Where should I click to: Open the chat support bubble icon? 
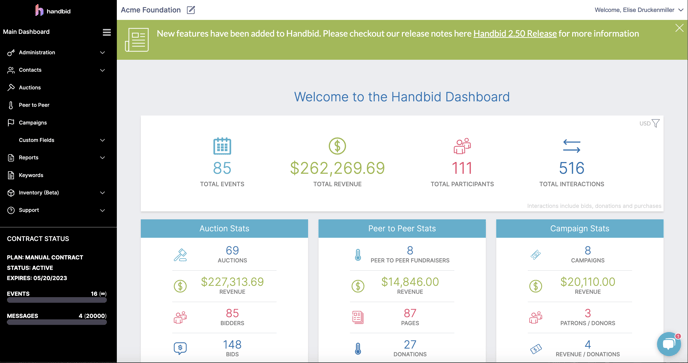[669, 344]
